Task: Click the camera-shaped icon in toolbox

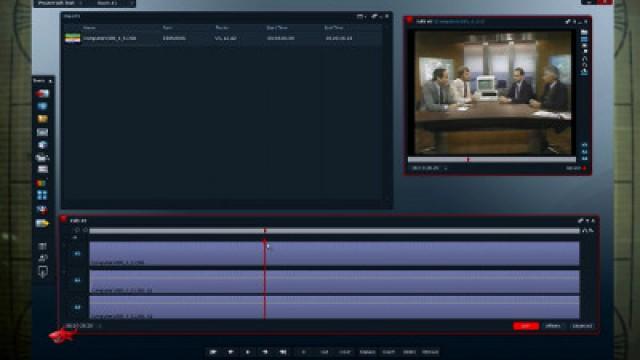Action: [x=42, y=157]
